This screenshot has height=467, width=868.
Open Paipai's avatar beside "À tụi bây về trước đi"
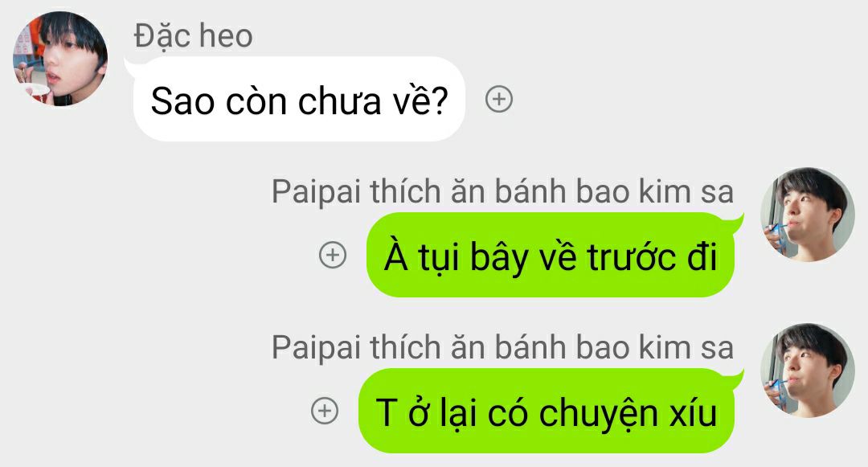808,215
